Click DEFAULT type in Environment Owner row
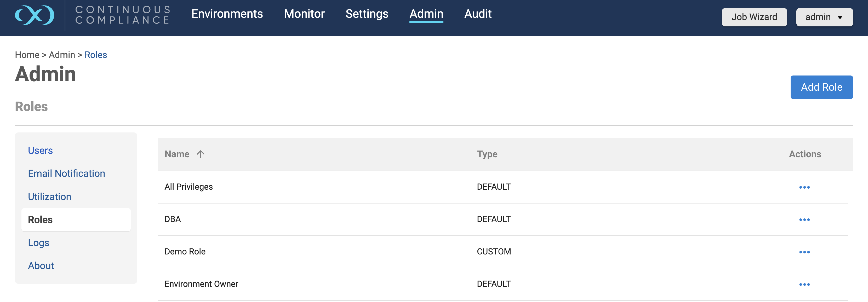The image size is (868, 302). point(493,284)
